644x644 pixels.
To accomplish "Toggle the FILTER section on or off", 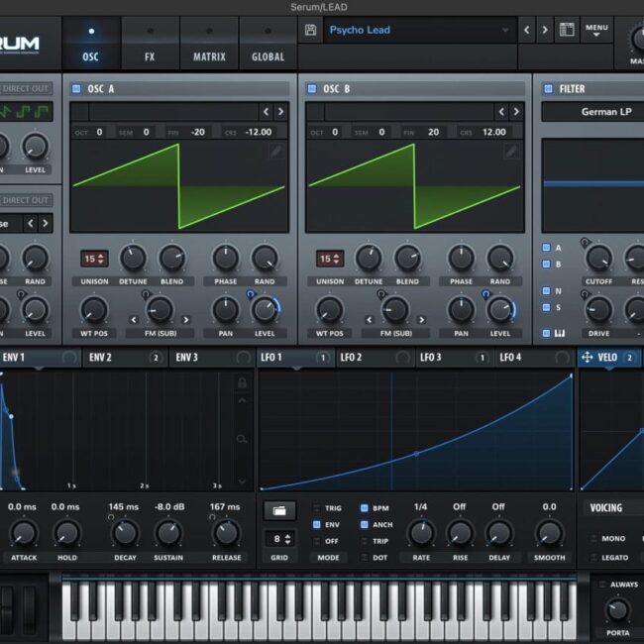I will pos(548,89).
